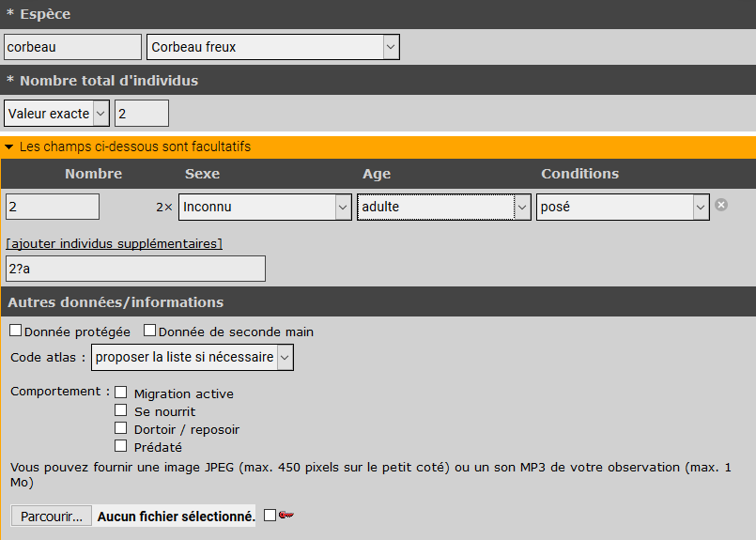The width and height of the screenshot is (756, 540).
Task: Click the red key icon
Action: click(286, 515)
